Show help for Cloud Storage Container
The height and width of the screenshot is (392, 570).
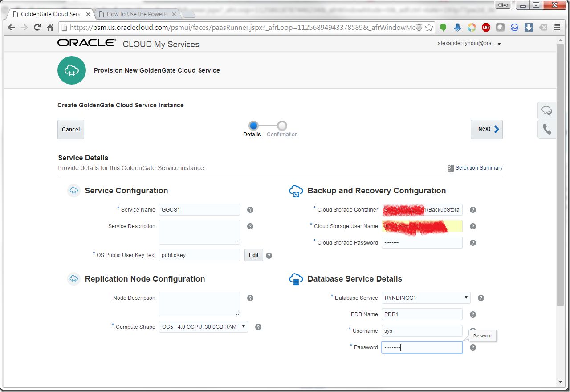473,210
